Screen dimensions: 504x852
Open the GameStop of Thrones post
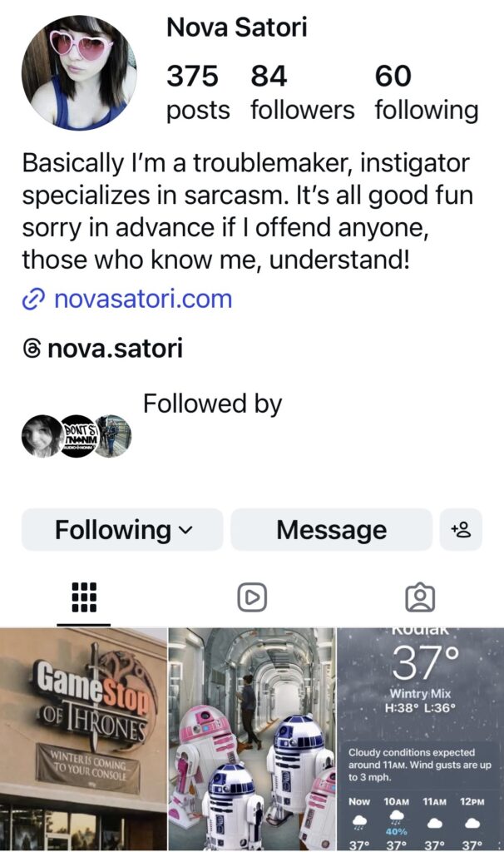pos(83,739)
